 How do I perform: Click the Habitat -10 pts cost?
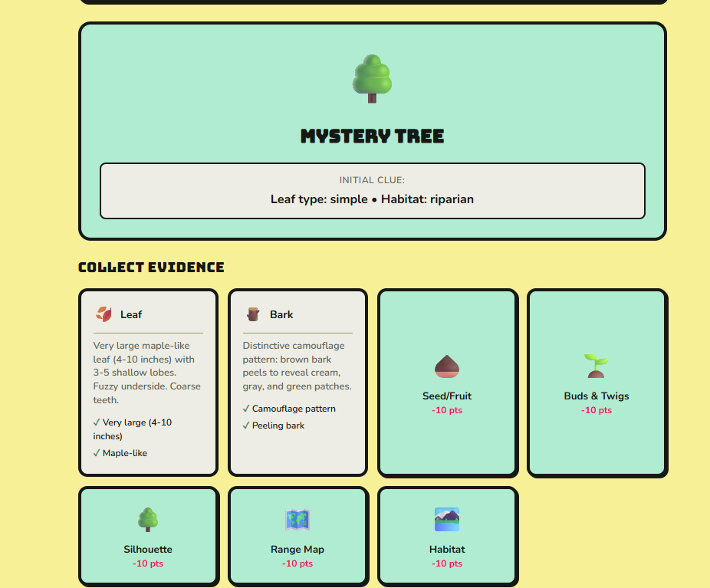(x=446, y=563)
